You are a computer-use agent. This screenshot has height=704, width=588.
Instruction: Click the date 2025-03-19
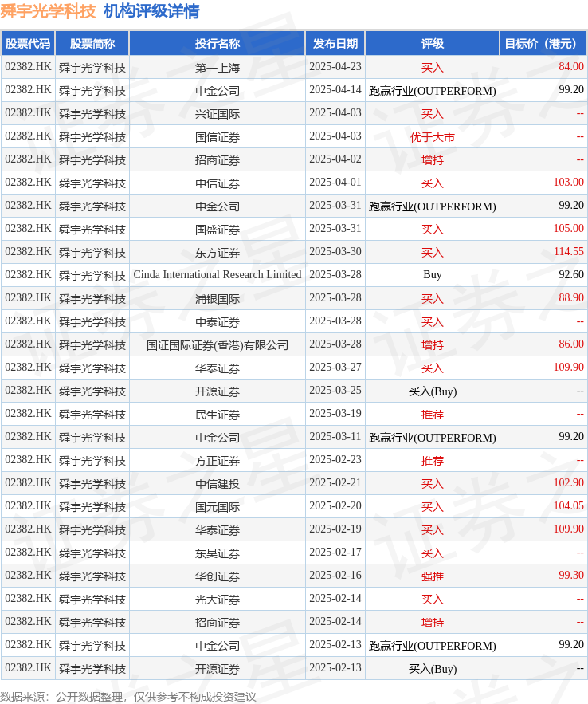click(335, 414)
